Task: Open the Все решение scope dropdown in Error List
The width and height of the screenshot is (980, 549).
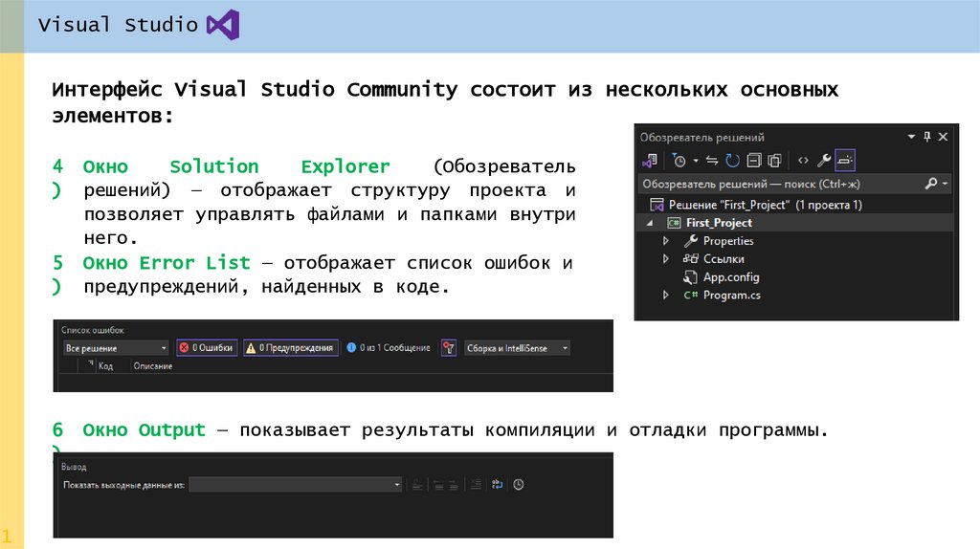Action: point(116,348)
